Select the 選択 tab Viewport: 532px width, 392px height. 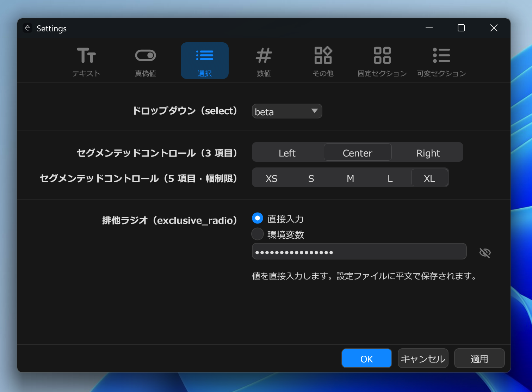click(205, 61)
